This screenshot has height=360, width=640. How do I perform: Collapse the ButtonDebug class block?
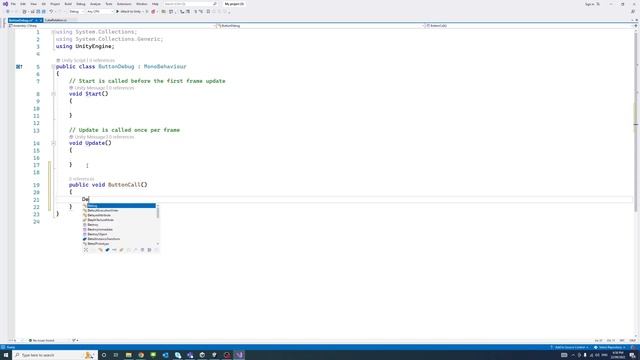(x=53, y=67)
